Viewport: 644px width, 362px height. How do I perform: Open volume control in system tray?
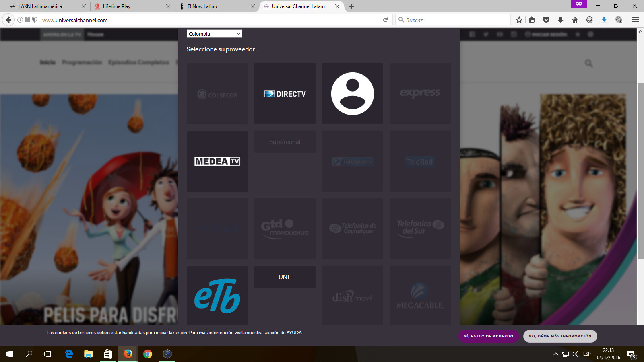coord(575,354)
